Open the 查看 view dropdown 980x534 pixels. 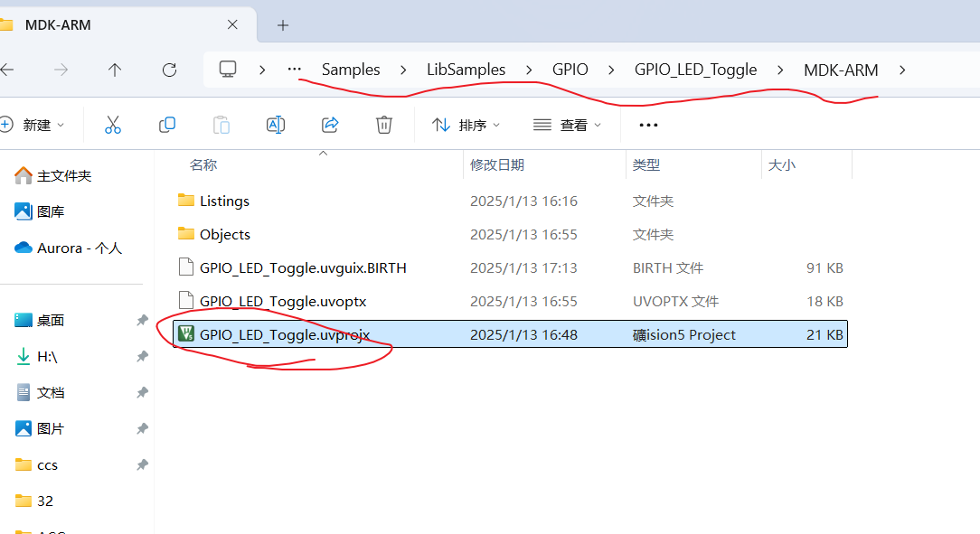567,125
